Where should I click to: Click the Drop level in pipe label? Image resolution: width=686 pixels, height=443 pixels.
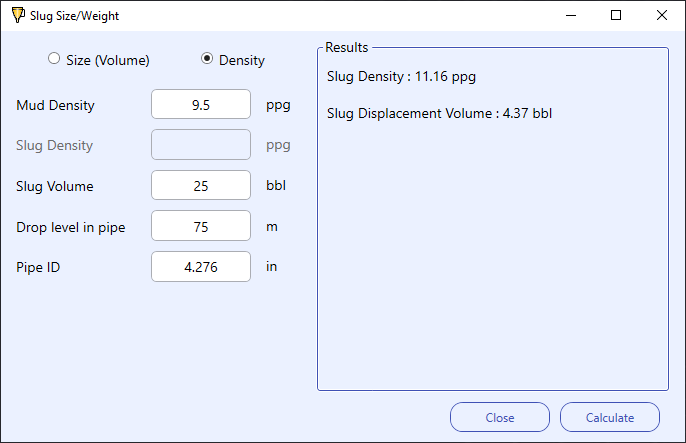(71, 227)
